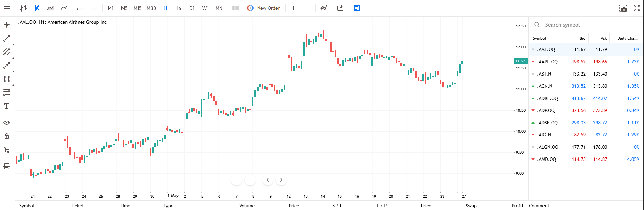Open the object tree icon

(7, 150)
